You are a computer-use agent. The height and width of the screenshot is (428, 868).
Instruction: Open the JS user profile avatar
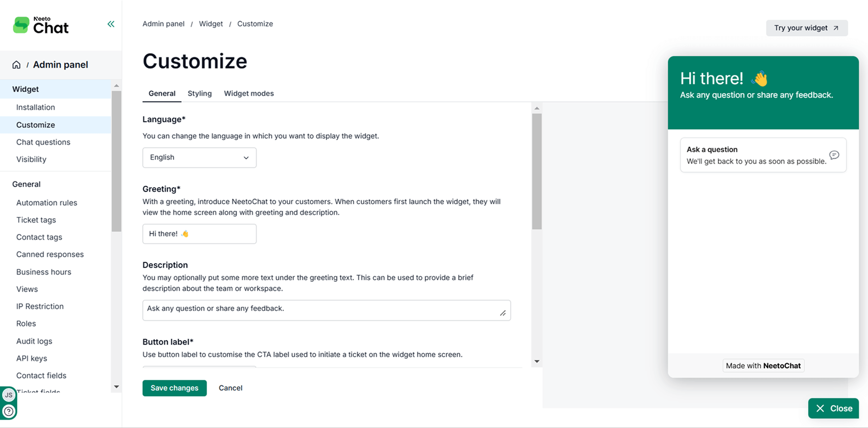(9, 395)
